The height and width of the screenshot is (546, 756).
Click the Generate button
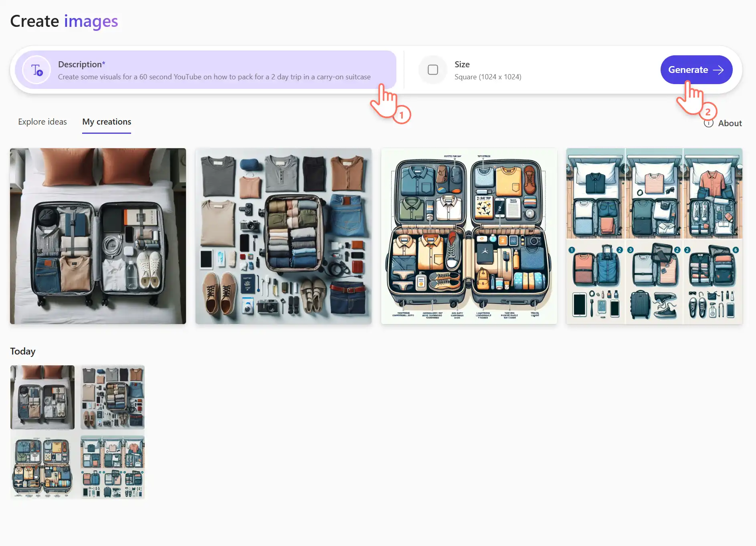(696, 70)
